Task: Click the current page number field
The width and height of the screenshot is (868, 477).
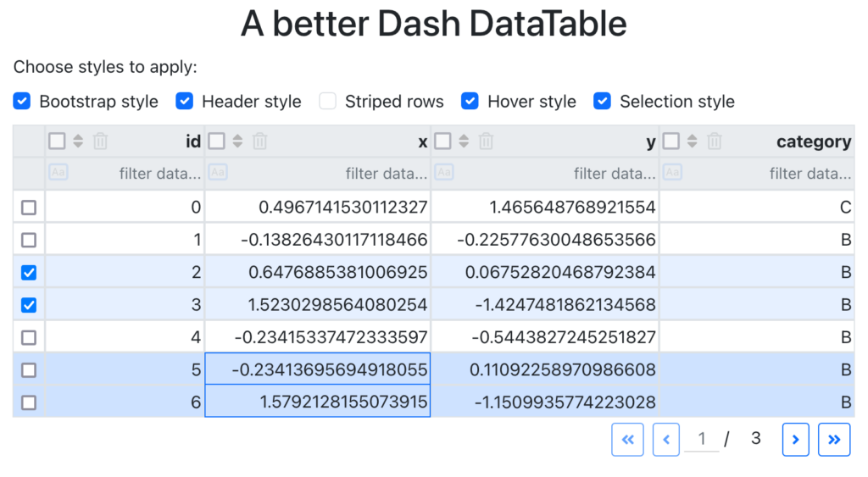Action: pos(702,439)
